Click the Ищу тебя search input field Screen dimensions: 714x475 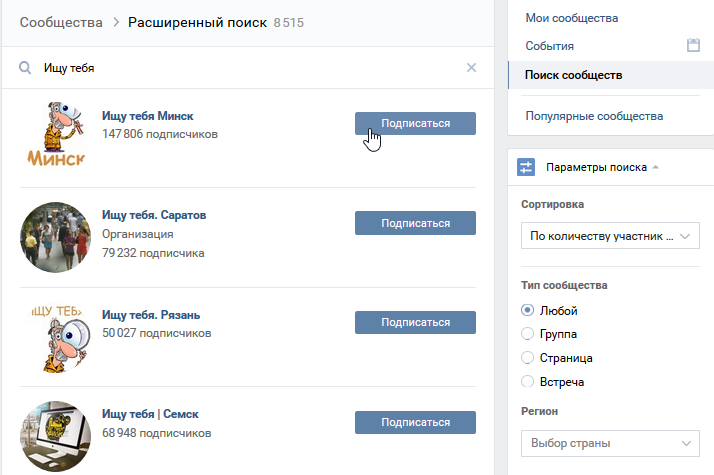point(250,68)
